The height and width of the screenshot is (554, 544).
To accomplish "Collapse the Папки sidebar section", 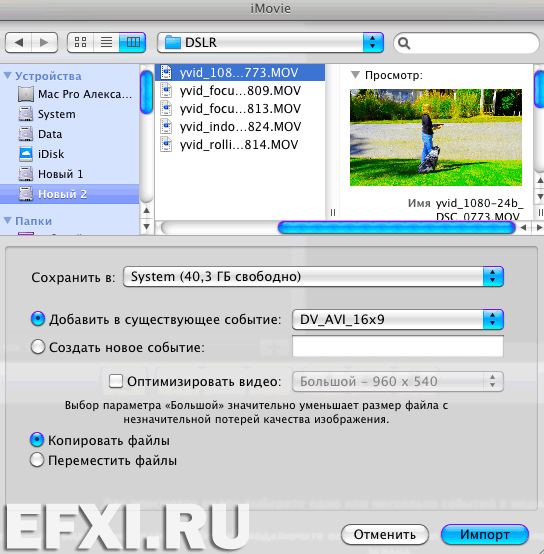I will click(x=8, y=220).
